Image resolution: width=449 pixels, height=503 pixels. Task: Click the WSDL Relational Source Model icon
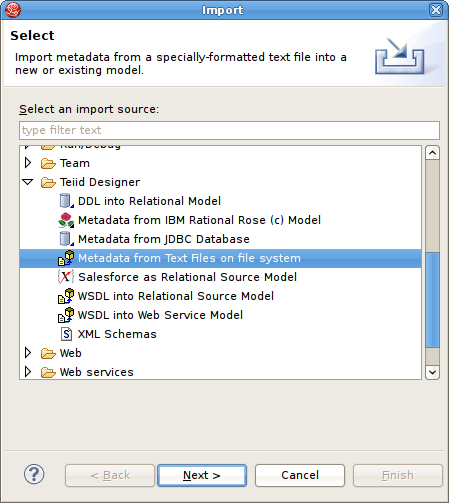[x=66, y=296]
